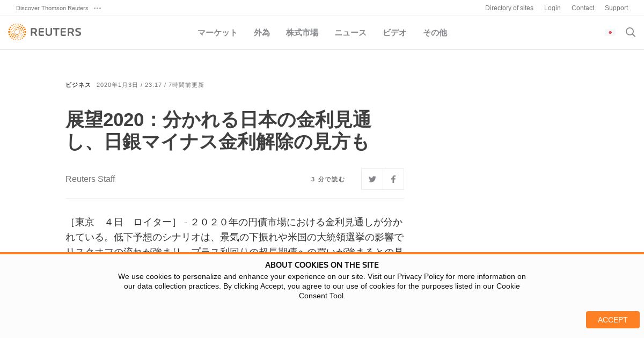This screenshot has height=338, width=644.
Task: Open the その他 menu
Action: pyautogui.click(x=435, y=33)
